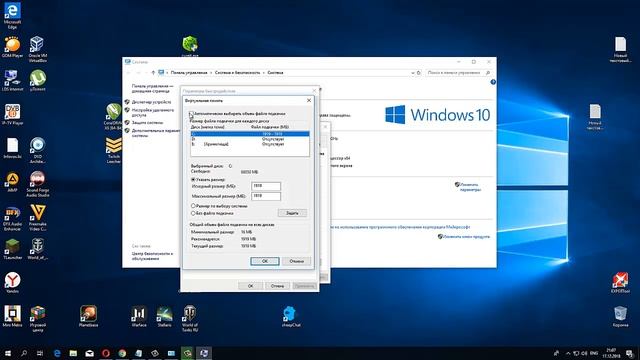Select drive E row in paging list

coord(250,144)
